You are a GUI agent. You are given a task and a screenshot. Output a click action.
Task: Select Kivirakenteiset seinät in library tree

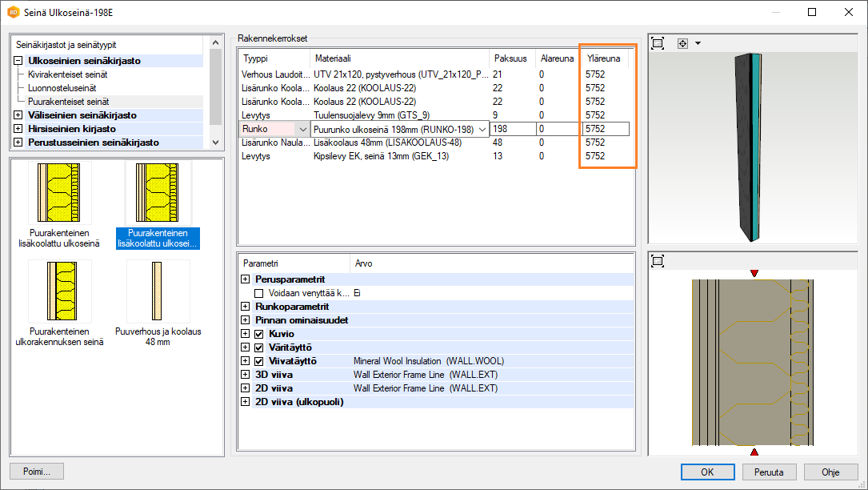coord(68,74)
